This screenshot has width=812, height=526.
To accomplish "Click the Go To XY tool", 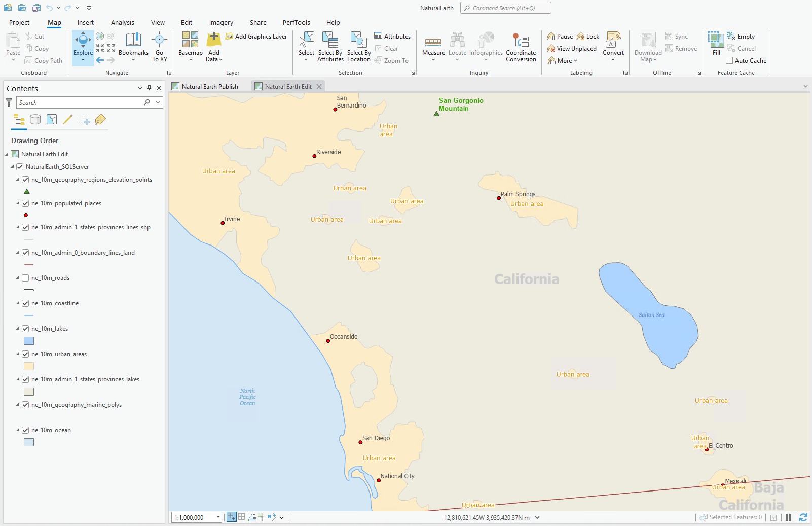I will (160, 46).
